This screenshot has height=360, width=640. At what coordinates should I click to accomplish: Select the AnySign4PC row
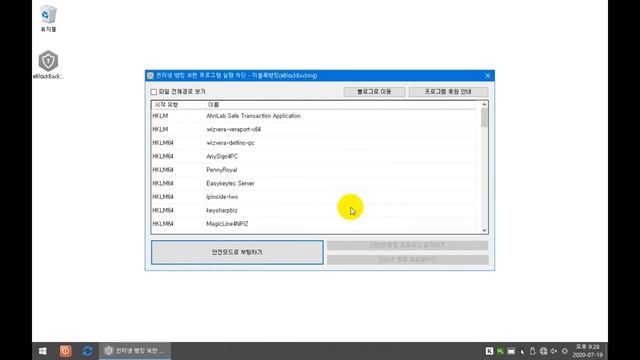click(314, 156)
